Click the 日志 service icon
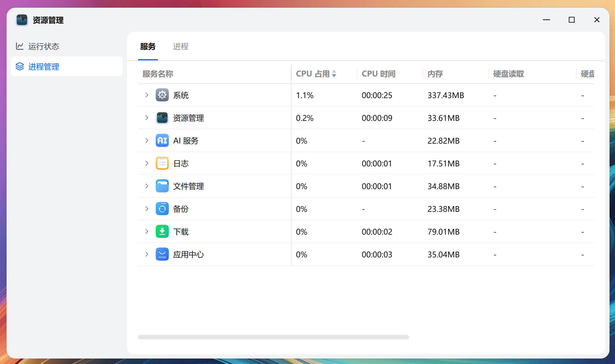 click(x=162, y=163)
